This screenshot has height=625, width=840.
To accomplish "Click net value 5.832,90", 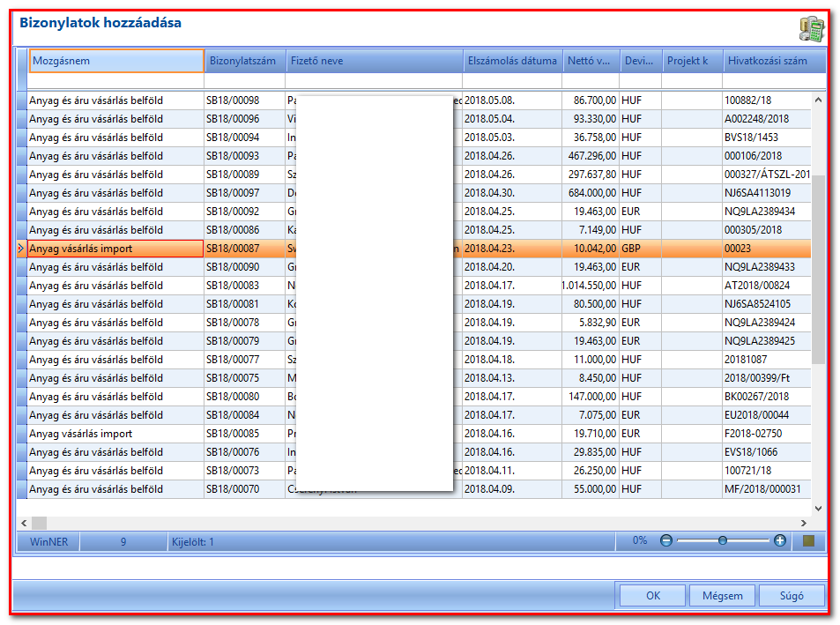I will tap(591, 323).
